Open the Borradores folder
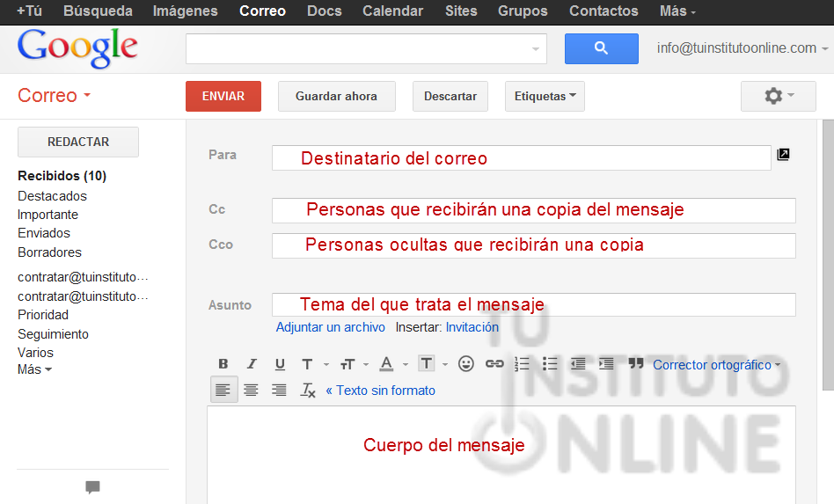Screen dimensions: 834x504 point(49,252)
